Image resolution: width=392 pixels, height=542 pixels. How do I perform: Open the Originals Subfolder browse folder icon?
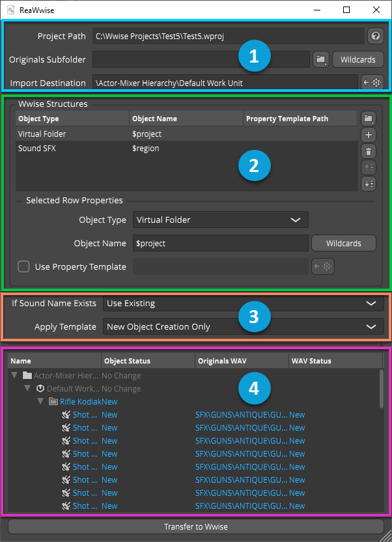click(320, 60)
